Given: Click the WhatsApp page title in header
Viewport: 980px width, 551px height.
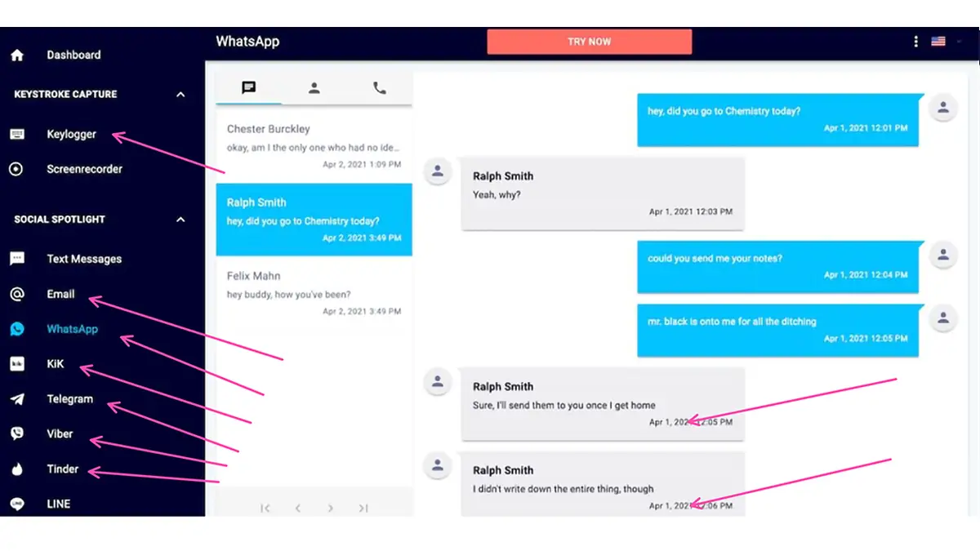Looking at the screenshot, I should 247,42.
